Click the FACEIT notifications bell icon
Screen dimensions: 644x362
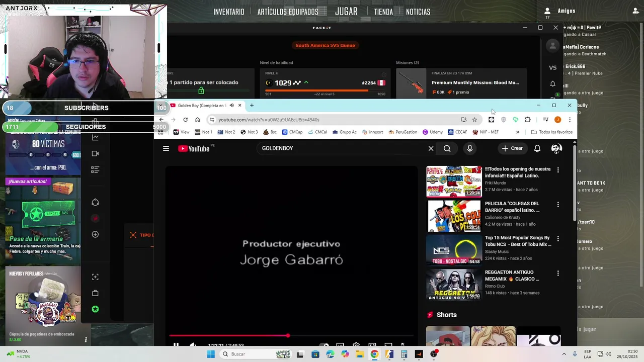552,84
